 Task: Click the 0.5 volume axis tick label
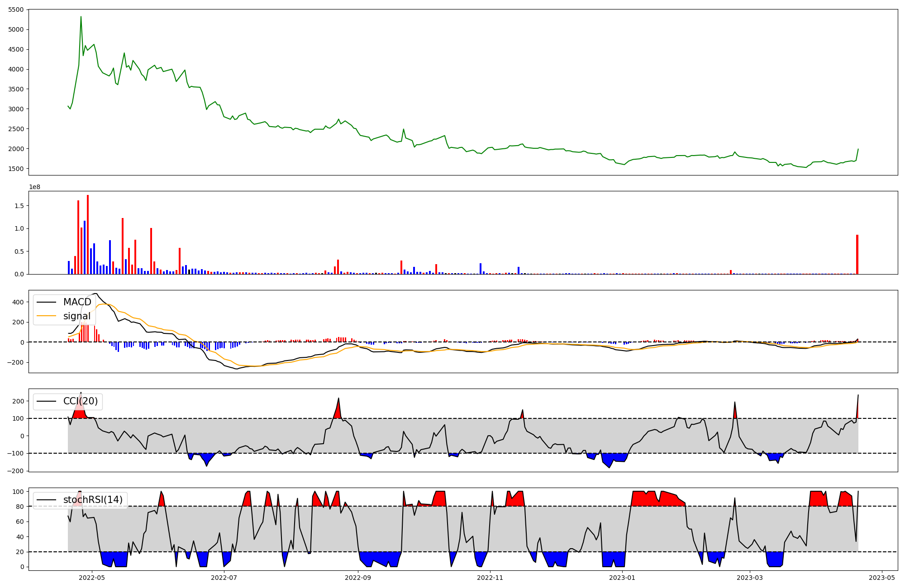19,251
